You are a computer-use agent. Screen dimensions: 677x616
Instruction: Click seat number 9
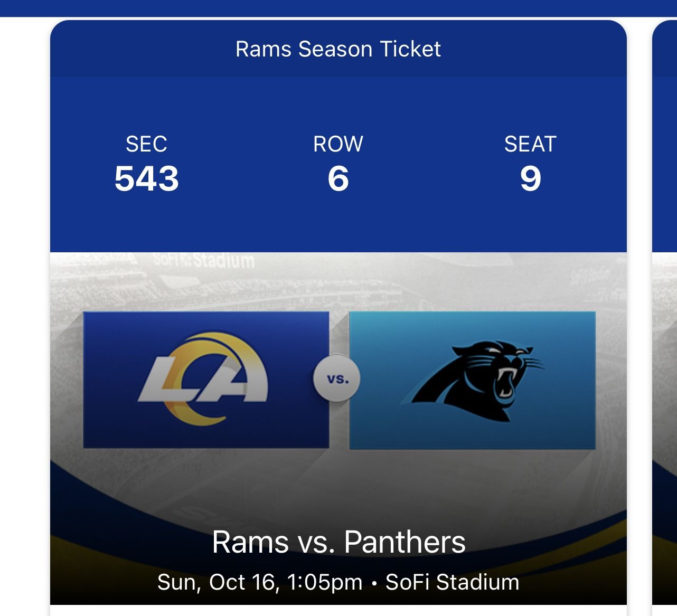coord(530,178)
